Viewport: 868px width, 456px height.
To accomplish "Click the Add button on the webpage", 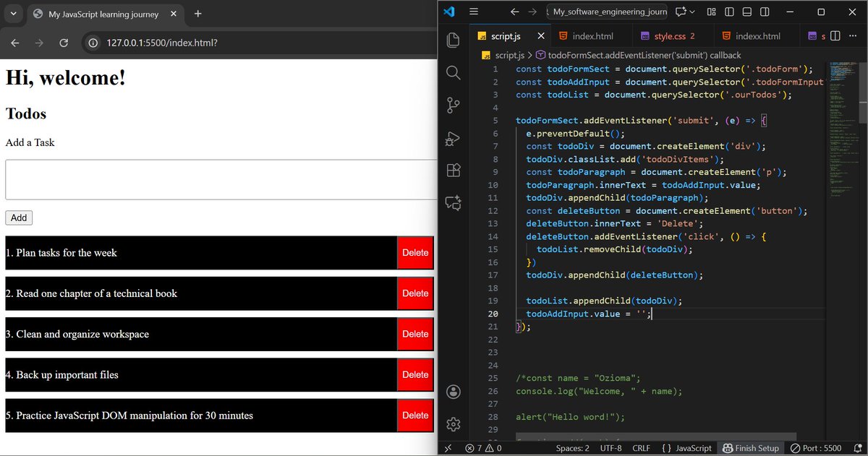I will pos(19,218).
